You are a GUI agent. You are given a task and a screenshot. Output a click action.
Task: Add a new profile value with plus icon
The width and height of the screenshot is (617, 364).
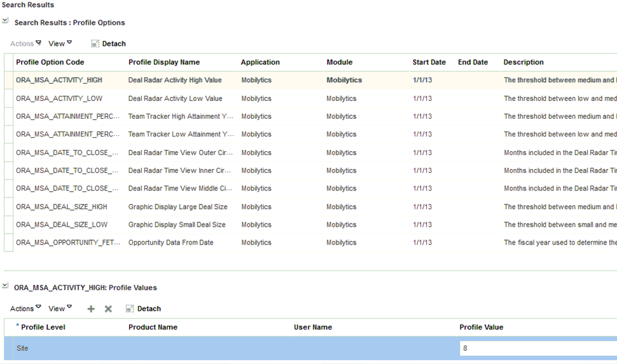tap(91, 309)
